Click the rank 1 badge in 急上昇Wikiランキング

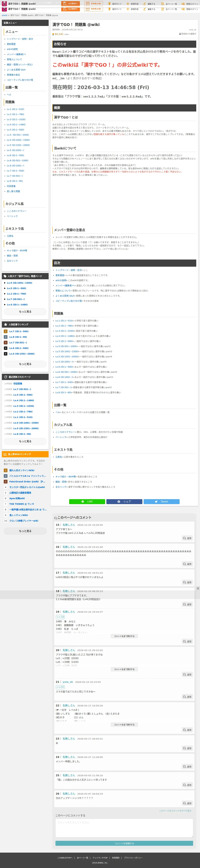(x=5, y=470)
